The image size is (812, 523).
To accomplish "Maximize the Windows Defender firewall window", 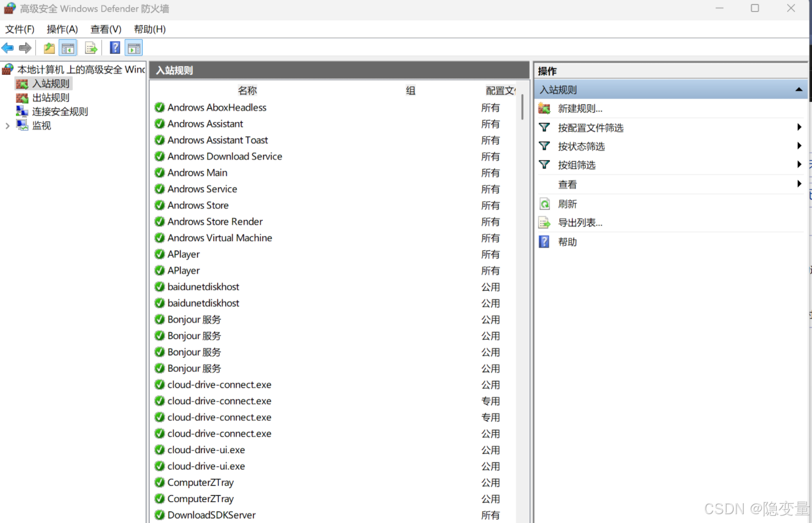I will 755,8.
